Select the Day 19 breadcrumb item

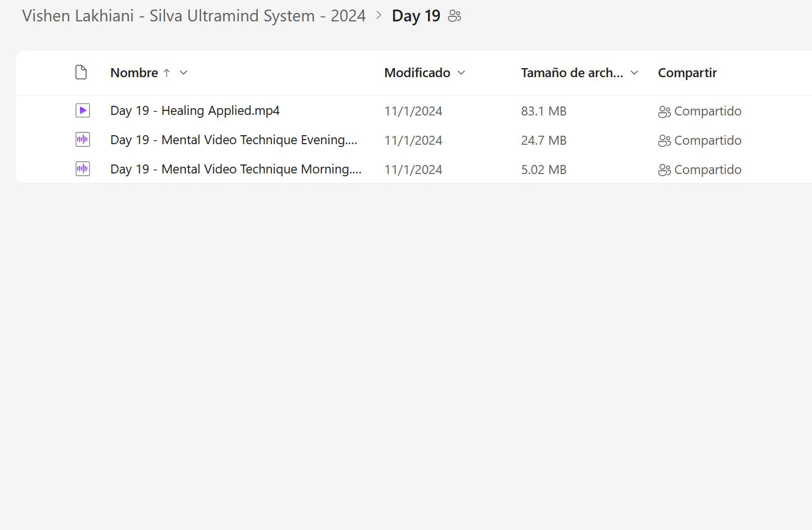tap(416, 16)
